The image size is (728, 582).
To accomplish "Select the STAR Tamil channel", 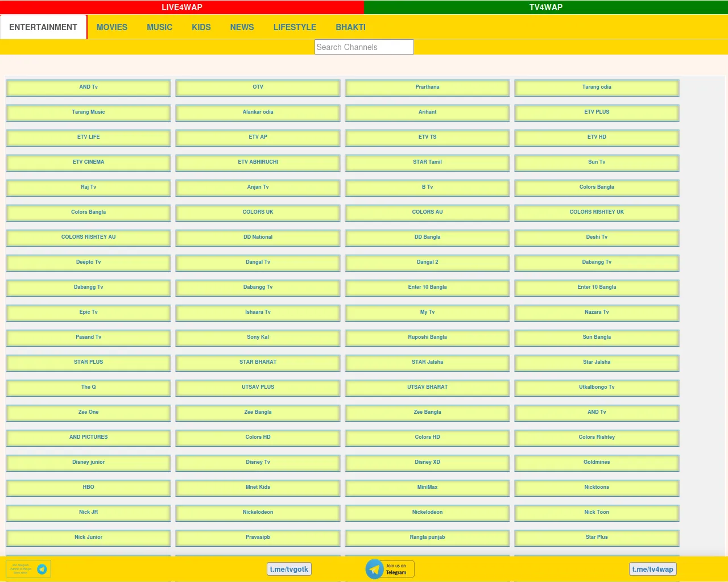I will [428, 163].
